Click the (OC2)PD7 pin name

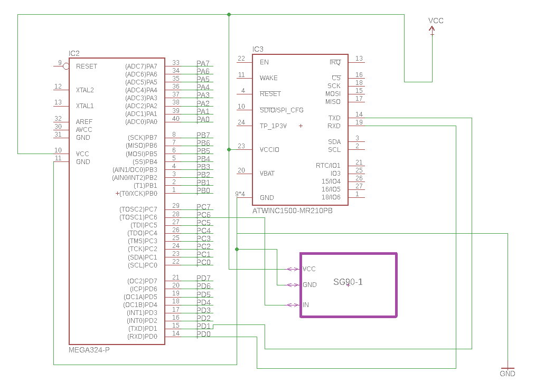(142, 281)
